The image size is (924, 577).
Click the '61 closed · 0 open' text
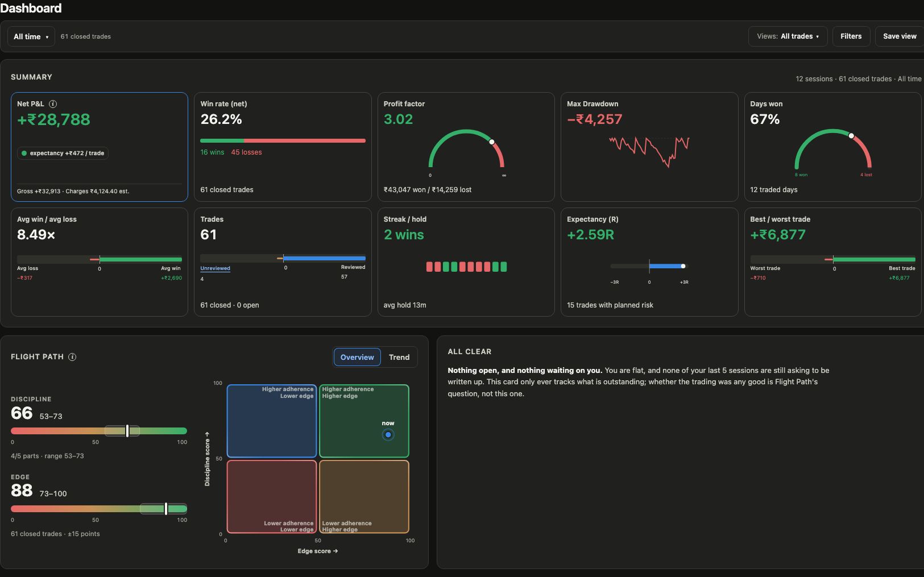coord(230,305)
